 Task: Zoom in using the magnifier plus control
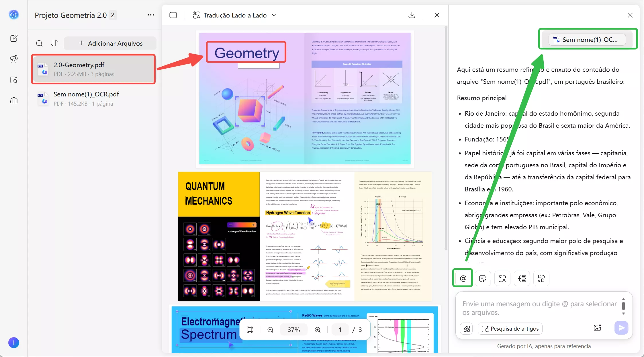pos(317,329)
